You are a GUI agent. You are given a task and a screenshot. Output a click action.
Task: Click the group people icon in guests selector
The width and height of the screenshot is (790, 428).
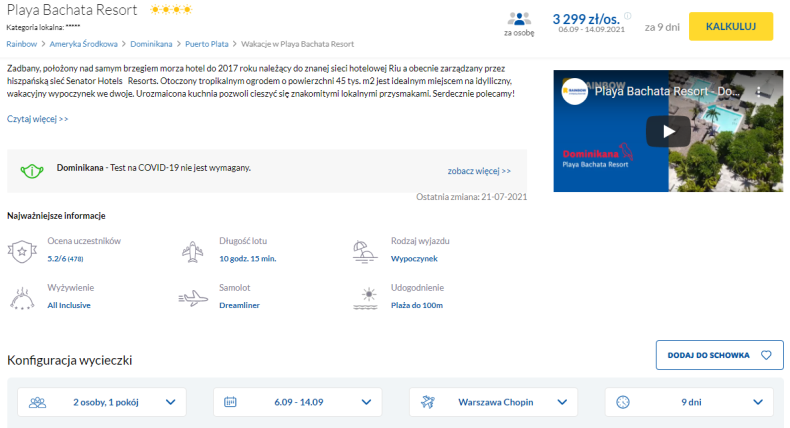coord(37,402)
